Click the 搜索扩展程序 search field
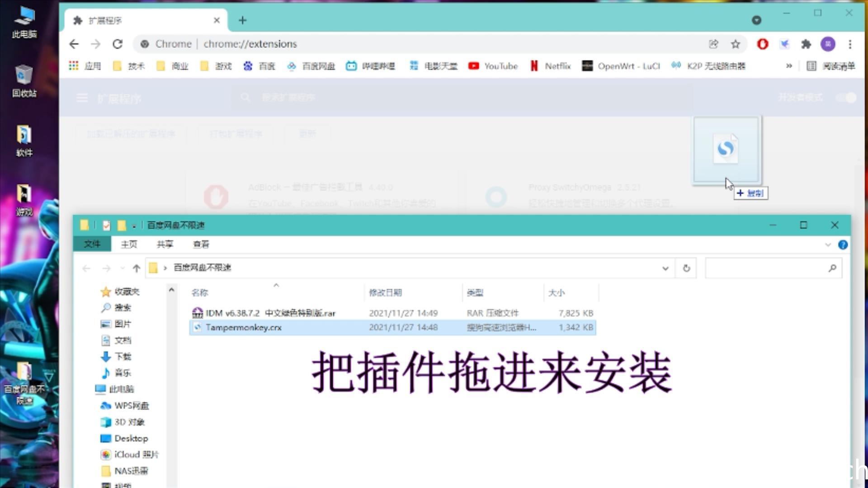 point(461,98)
